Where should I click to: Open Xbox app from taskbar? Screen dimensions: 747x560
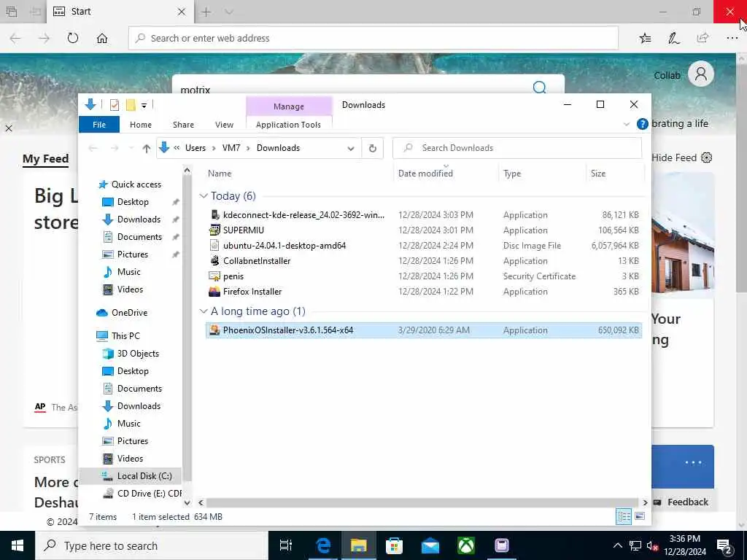(466, 545)
